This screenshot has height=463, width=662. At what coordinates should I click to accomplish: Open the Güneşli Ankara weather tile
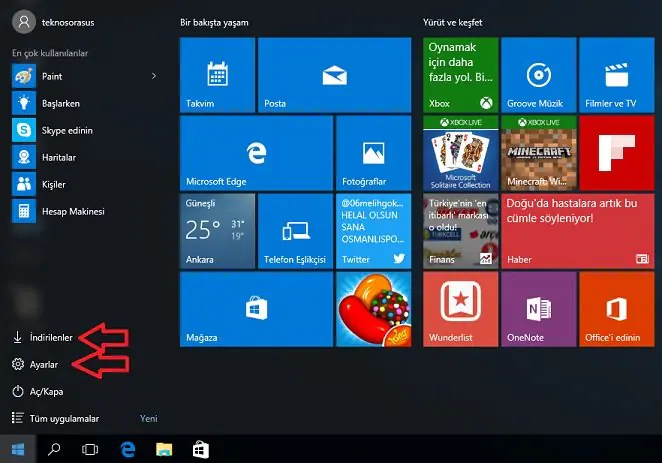point(217,230)
